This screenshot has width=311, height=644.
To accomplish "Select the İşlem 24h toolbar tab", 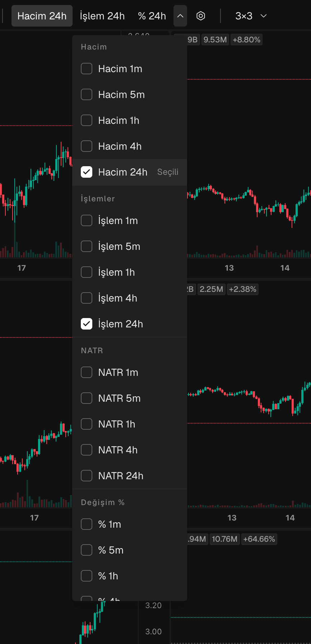I will click(x=102, y=16).
